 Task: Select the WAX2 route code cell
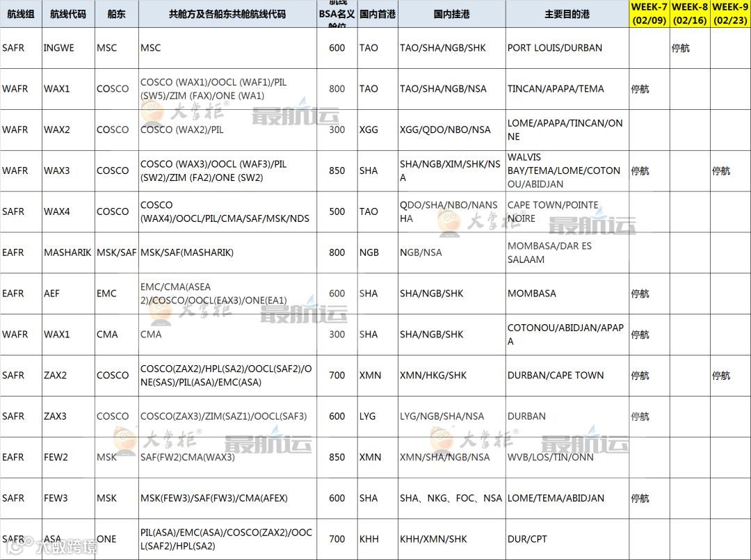(x=68, y=130)
